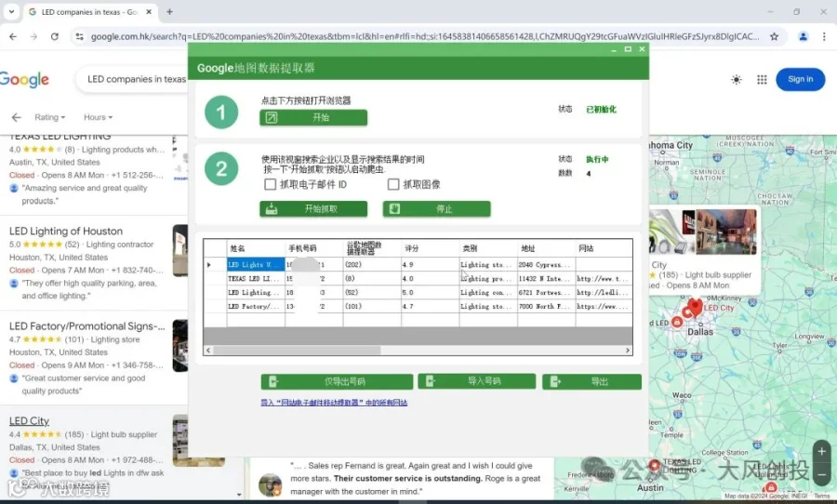Open Chrome profile avatar icon
837x504 pixels.
click(803, 36)
